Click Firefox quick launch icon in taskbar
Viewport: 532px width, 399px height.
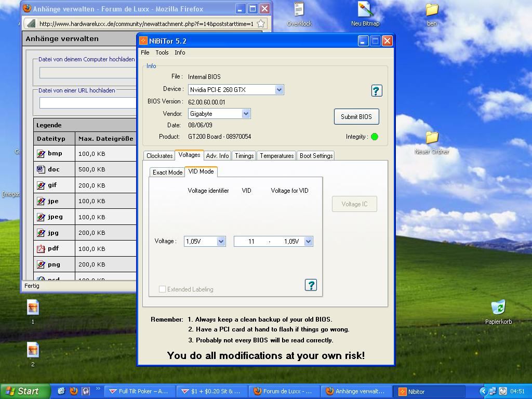(x=74, y=391)
